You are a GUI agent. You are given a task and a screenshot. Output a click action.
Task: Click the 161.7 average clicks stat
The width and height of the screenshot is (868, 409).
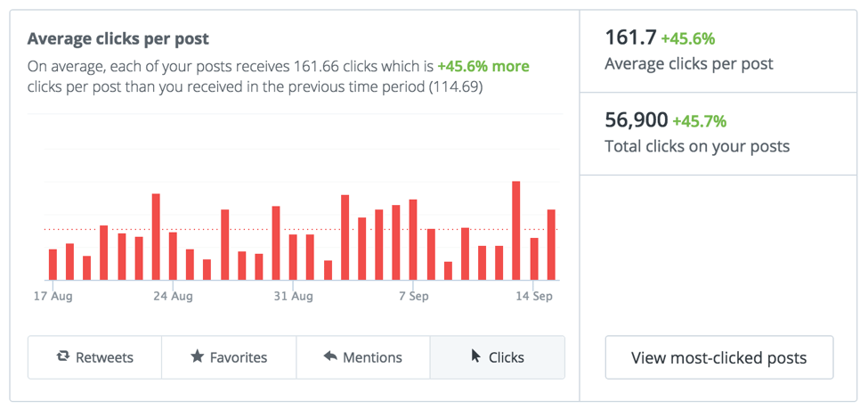pyautogui.click(x=630, y=38)
